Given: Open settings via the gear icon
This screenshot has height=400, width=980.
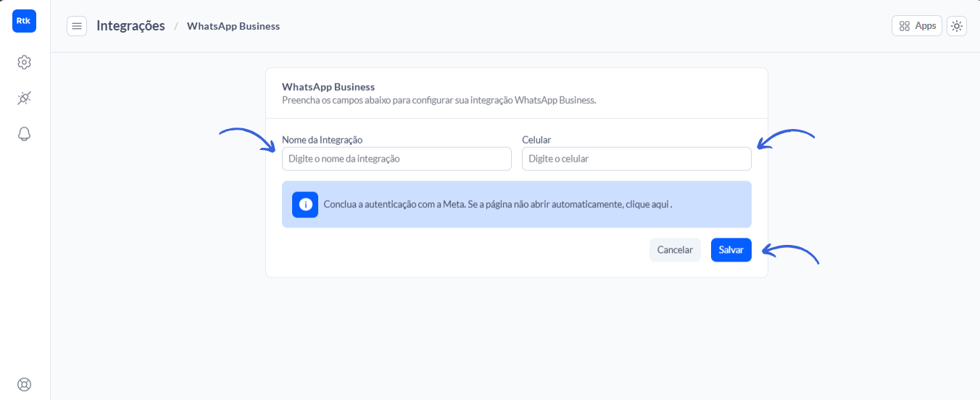Looking at the screenshot, I should tap(24, 62).
